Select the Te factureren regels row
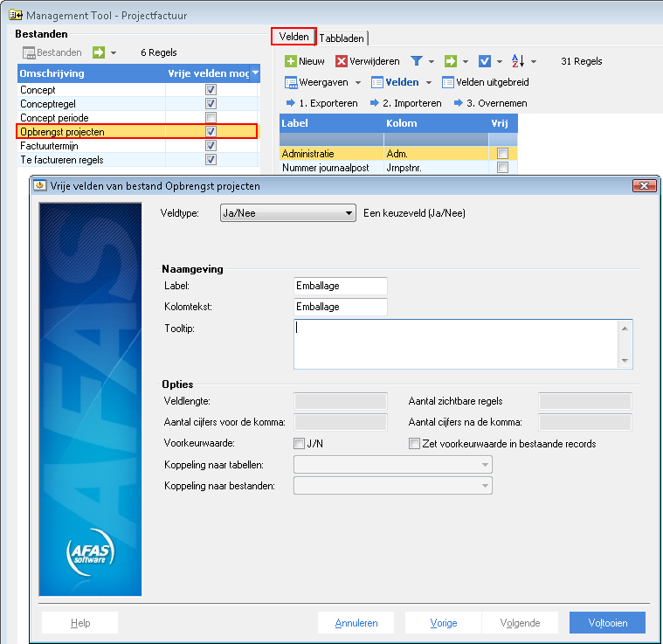 tap(137, 159)
